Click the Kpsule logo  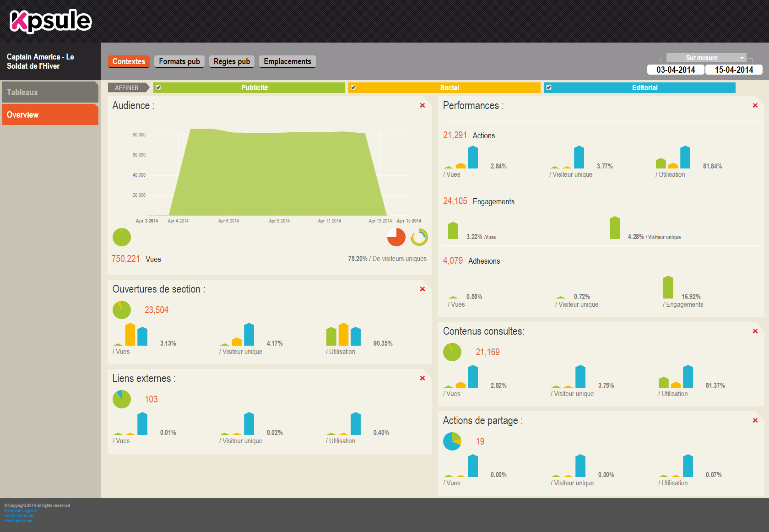point(50,21)
